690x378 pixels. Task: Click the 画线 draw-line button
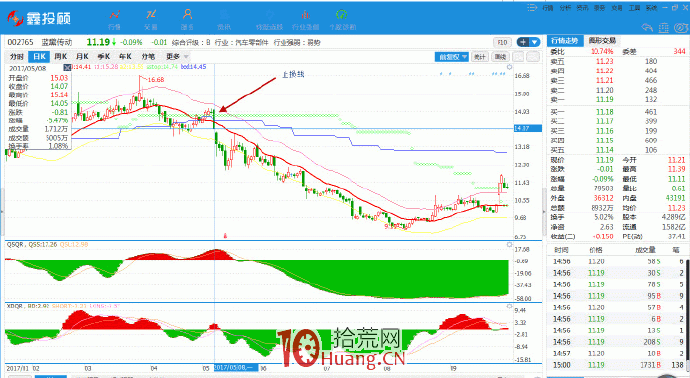tap(500, 57)
